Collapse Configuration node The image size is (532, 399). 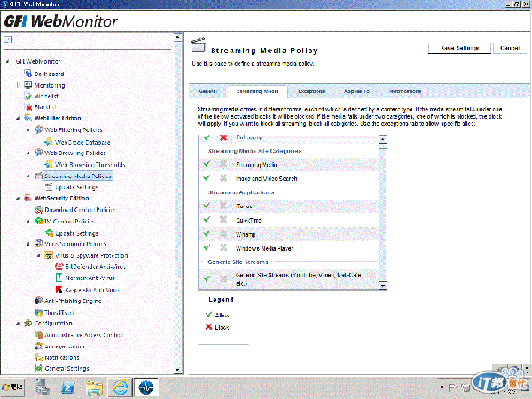18,323
